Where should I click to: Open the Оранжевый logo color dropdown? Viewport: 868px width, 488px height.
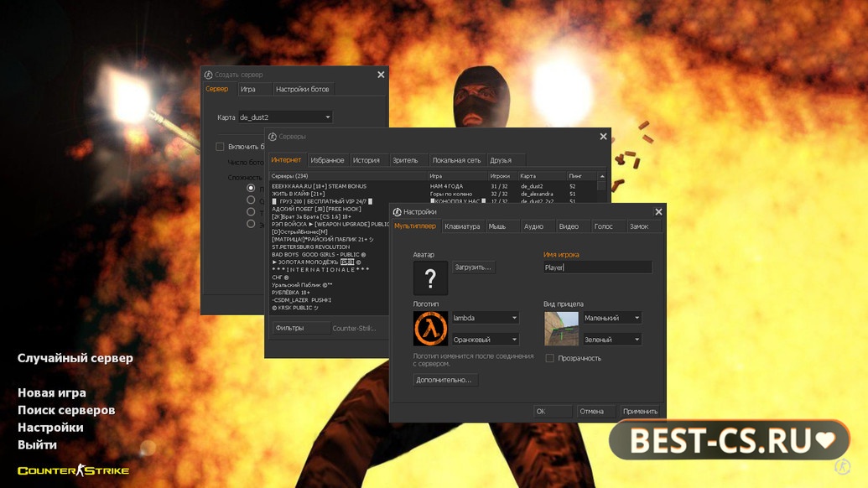(x=486, y=339)
